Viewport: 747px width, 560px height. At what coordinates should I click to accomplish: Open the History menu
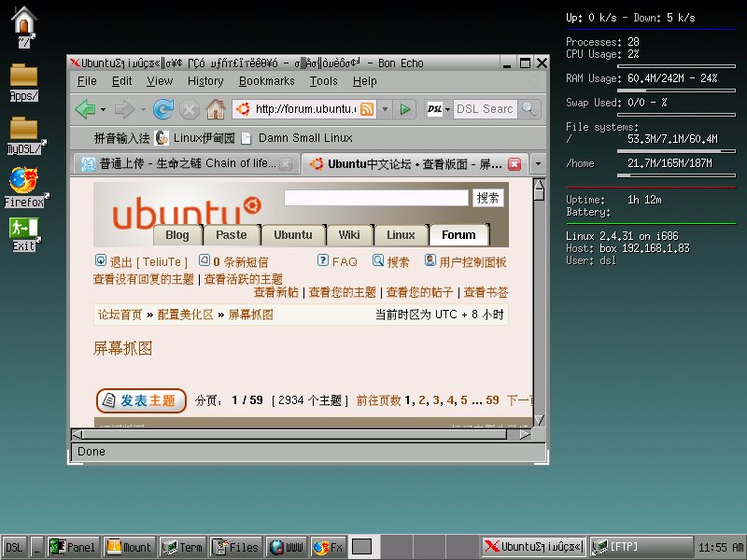click(x=205, y=81)
